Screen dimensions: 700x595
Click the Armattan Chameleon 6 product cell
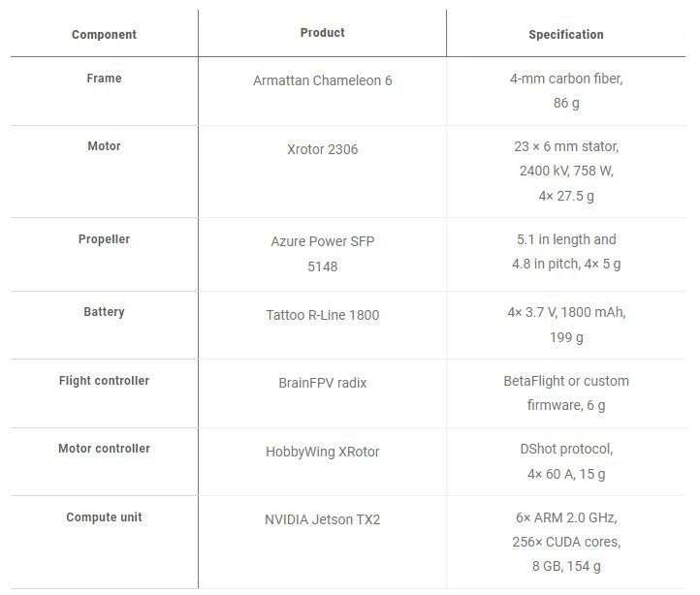[322, 80]
